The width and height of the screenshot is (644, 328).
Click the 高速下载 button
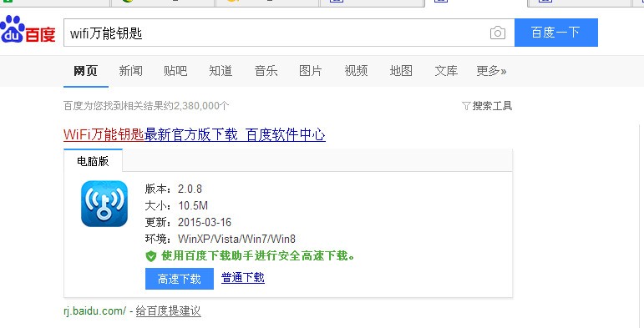coord(180,279)
